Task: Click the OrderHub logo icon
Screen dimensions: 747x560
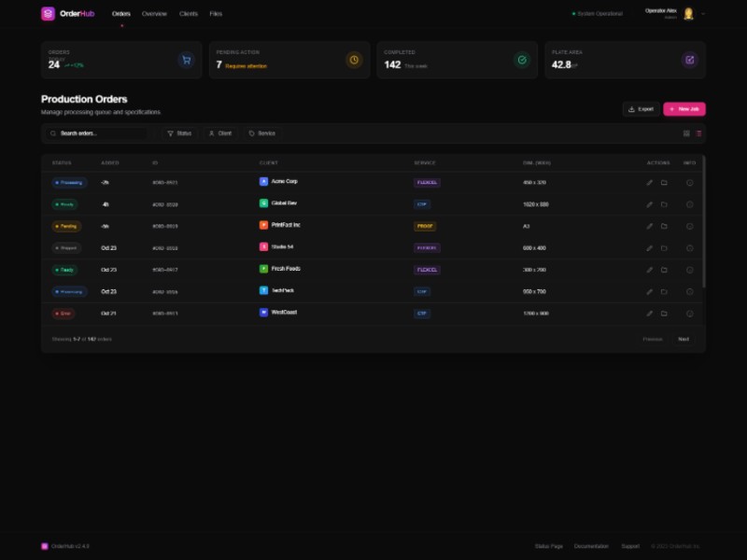Action: 49,14
